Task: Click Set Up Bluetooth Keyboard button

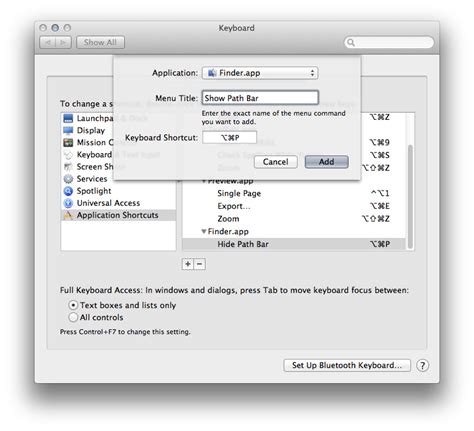Action: tap(347, 365)
